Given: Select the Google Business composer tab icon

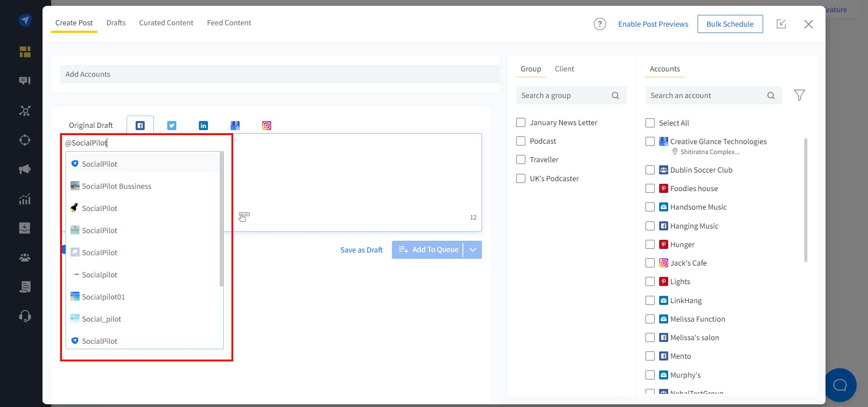Looking at the screenshot, I should [235, 126].
